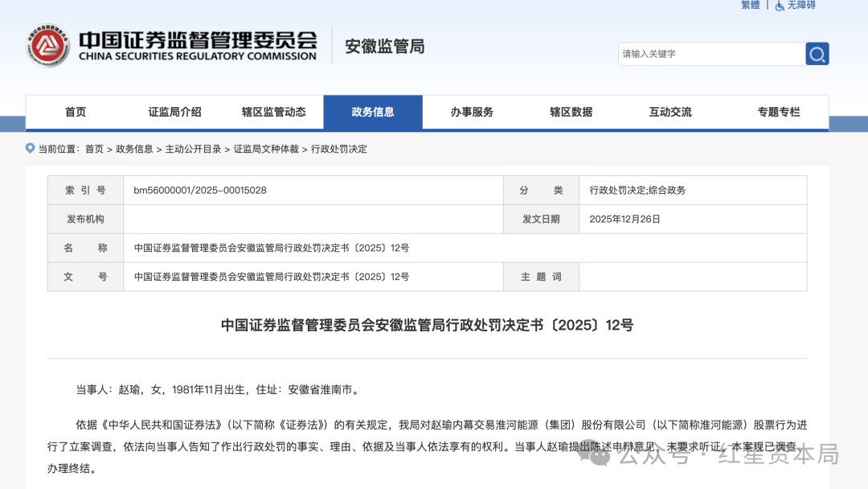
Task: Open the 首页 navigation tab
Action: (x=76, y=112)
